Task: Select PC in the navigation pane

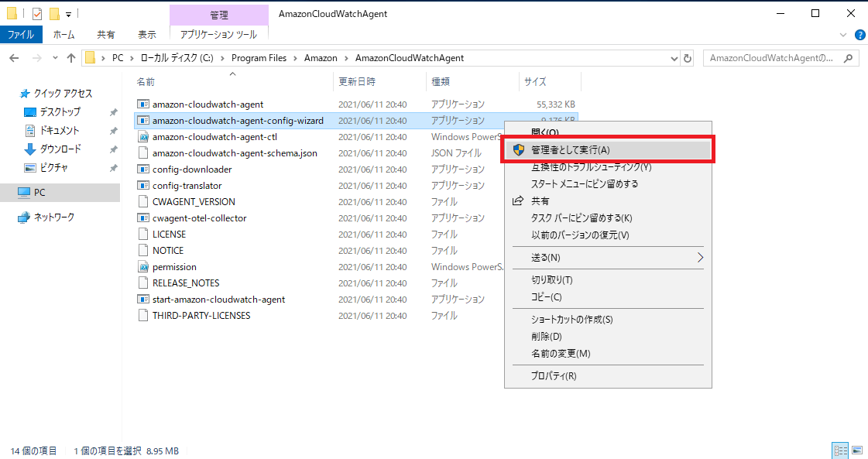Action: [x=39, y=193]
